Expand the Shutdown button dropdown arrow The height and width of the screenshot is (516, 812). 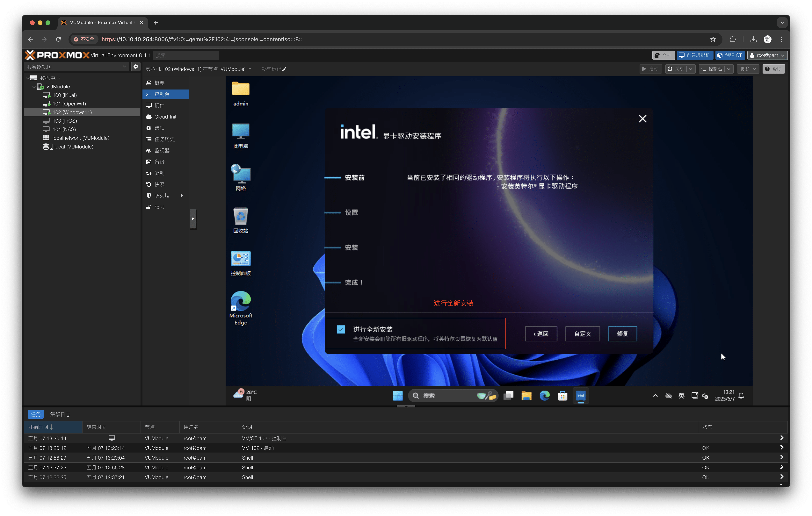691,69
